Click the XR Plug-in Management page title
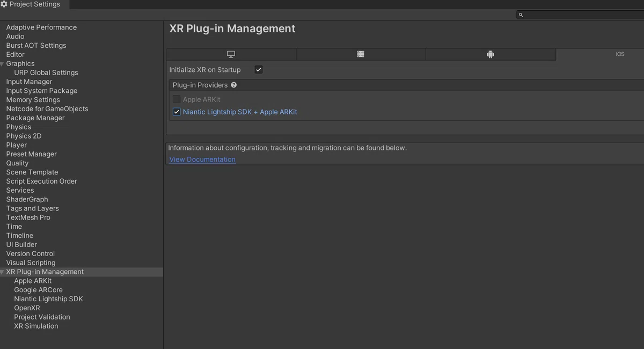Viewport: 644px width, 349px height. coord(232,29)
